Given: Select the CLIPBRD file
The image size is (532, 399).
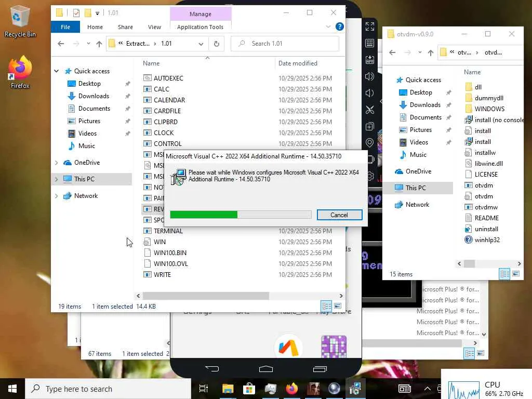Looking at the screenshot, I should click(166, 122).
